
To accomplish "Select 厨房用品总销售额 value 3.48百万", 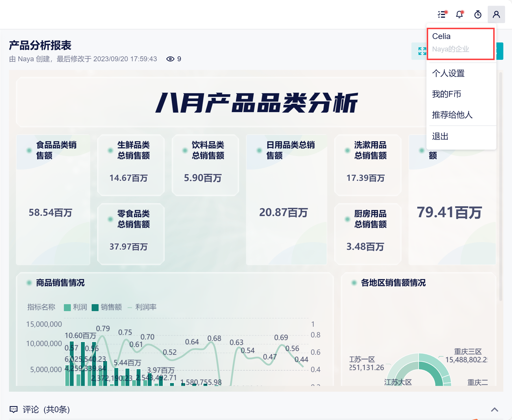I will pyautogui.click(x=365, y=247).
